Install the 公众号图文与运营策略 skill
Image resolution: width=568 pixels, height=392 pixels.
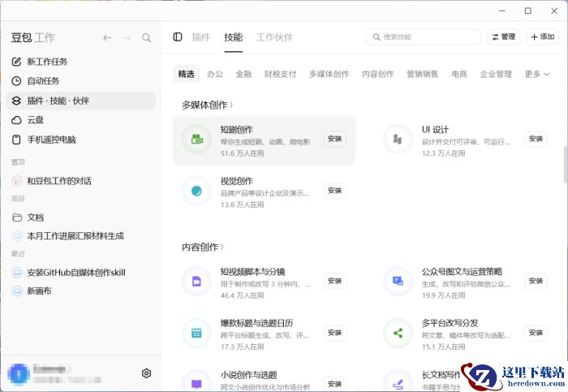tap(536, 281)
